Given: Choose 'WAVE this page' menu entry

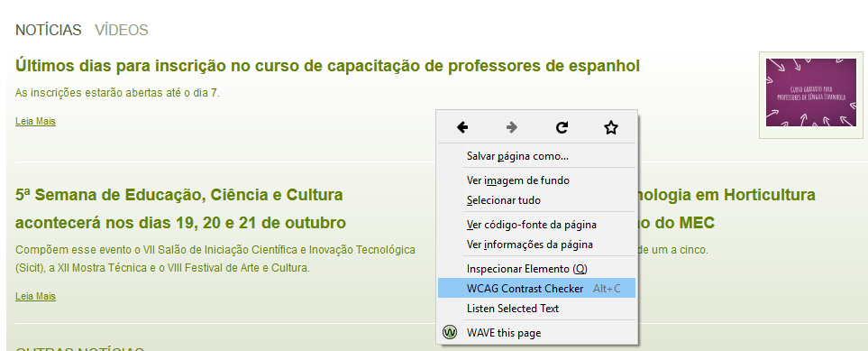Looking at the screenshot, I should pyautogui.click(x=536, y=333).
